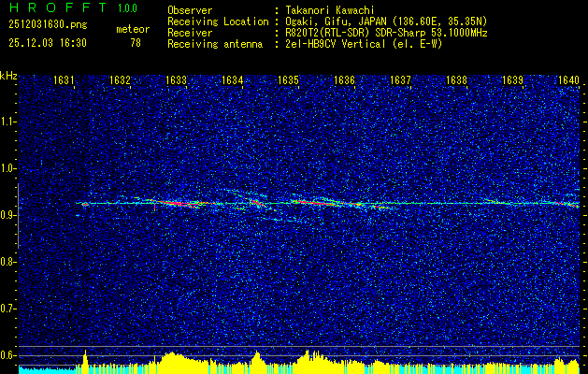
Task: Click the 1636 time marker
Action: point(344,79)
